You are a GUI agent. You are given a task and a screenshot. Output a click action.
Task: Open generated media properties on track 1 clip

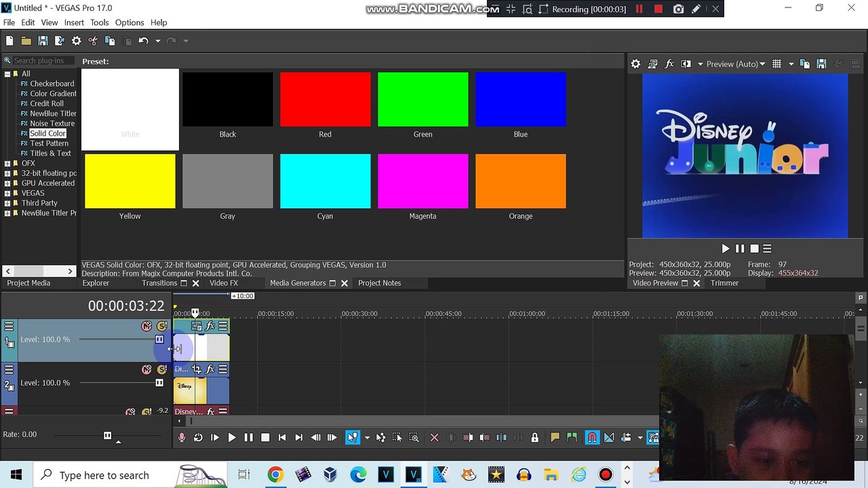[197, 327]
